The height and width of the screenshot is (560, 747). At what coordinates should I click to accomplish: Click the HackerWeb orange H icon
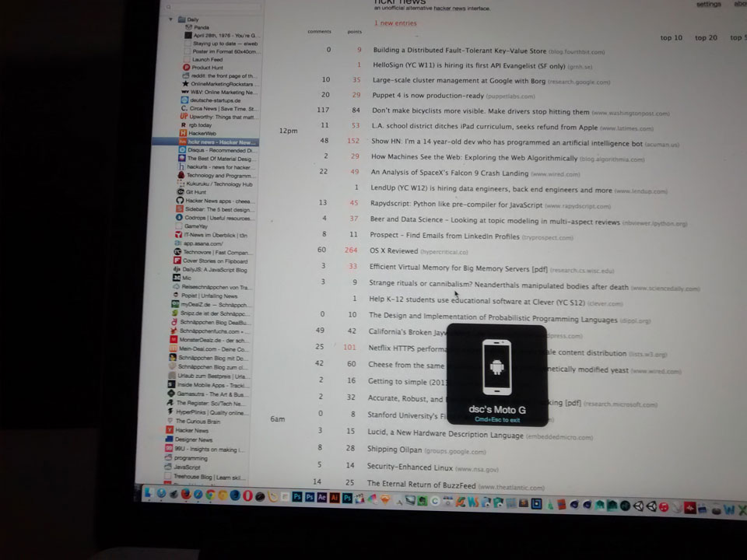click(184, 134)
